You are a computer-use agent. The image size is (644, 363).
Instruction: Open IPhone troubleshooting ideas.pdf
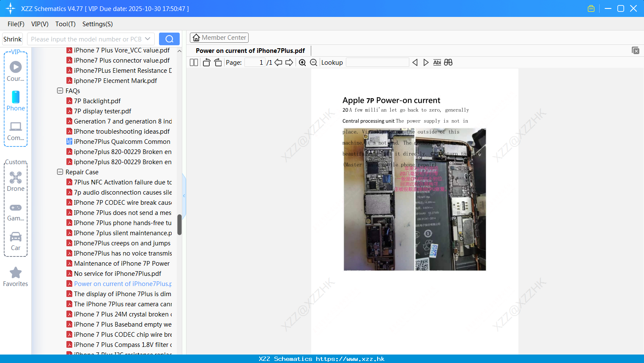tap(122, 131)
